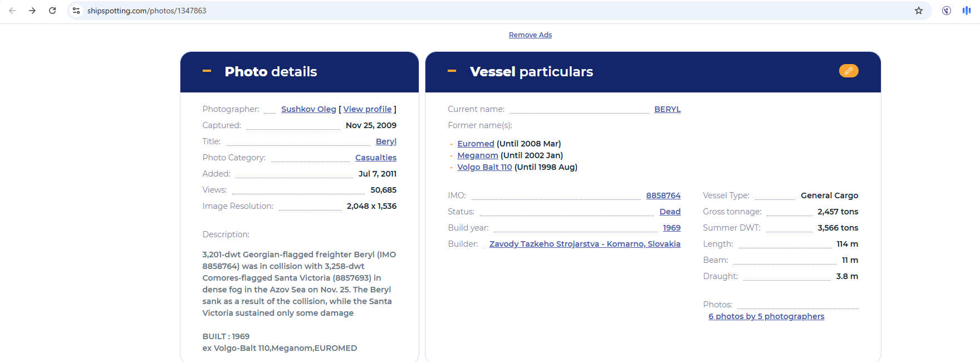Click the orange pencil edit button
The width and height of the screenshot is (980, 362).
tap(848, 71)
